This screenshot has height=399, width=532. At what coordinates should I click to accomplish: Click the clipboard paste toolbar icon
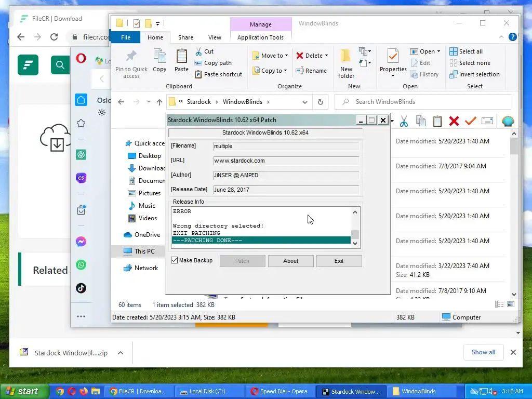point(437,121)
